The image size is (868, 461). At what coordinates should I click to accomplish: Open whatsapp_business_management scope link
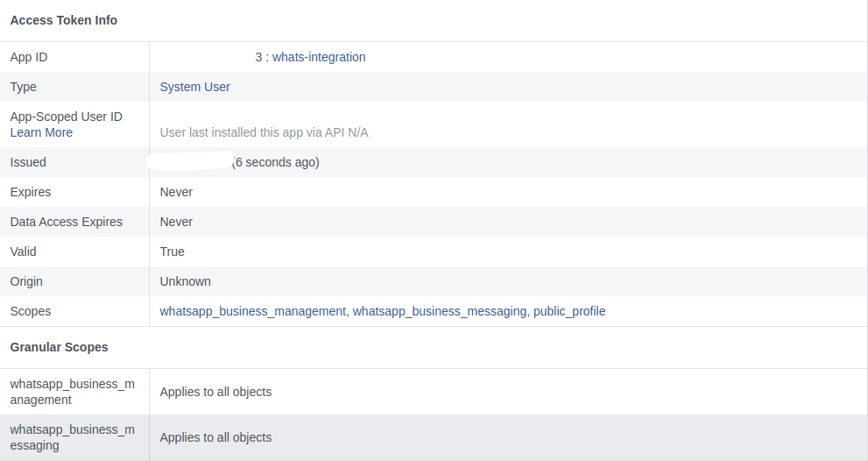pyautogui.click(x=253, y=311)
